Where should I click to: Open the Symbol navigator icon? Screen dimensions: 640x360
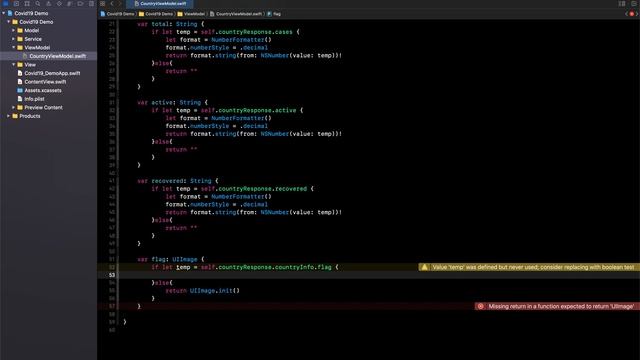27,3
